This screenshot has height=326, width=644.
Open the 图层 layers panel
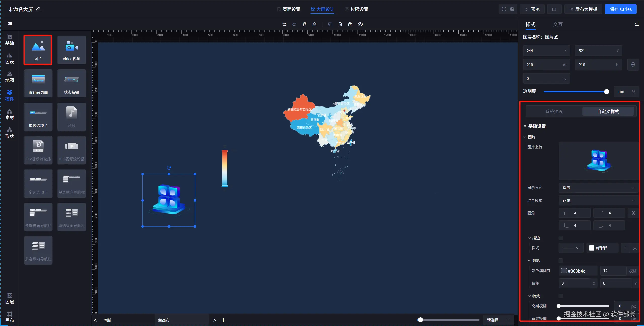click(x=10, y=299)
